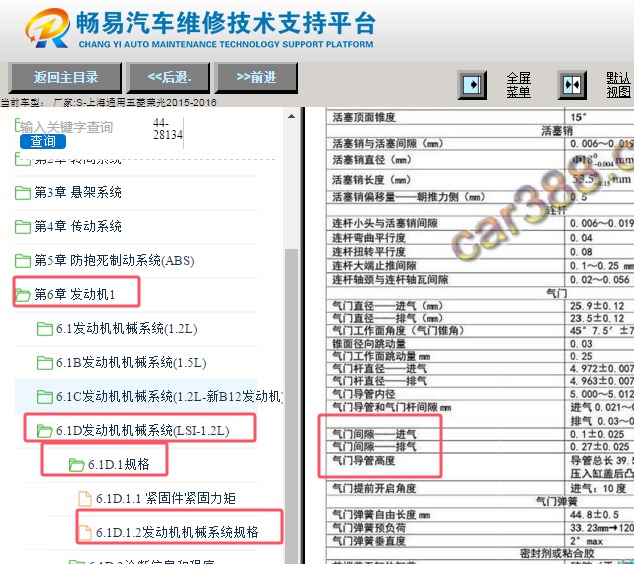Click open-folder icon beside 第6章 发动机1
The width and height of the screenshot is (634, 564).
click(23, 295)
